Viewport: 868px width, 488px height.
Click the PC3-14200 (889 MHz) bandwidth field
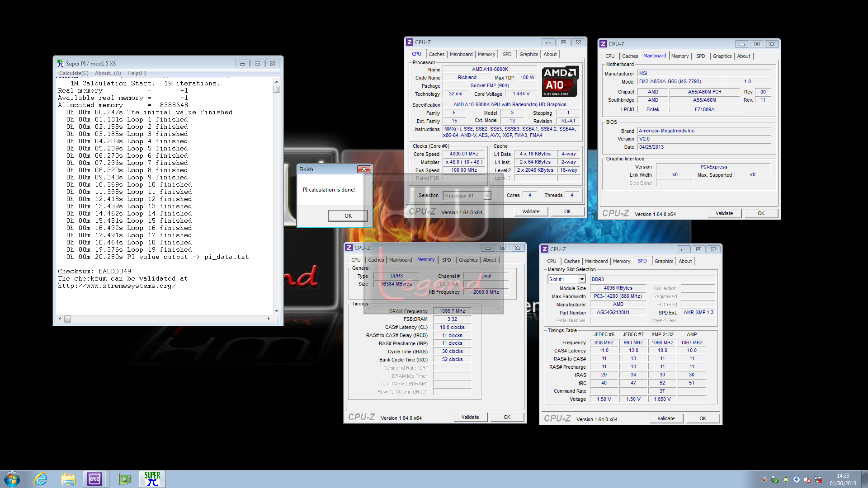(618, 296)
